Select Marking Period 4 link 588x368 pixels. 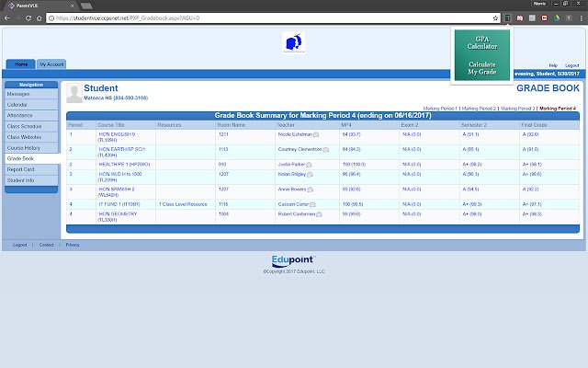click(558, 109)
